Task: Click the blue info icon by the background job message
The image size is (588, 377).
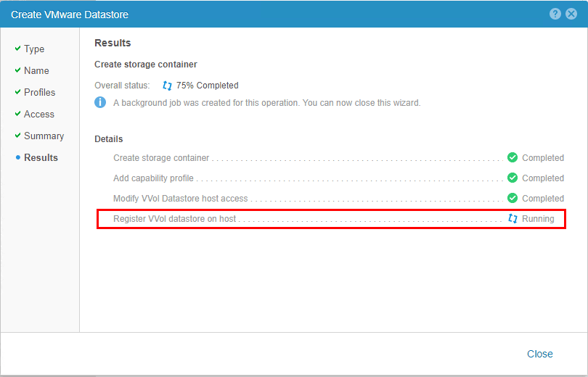Action: coord(101,103)
